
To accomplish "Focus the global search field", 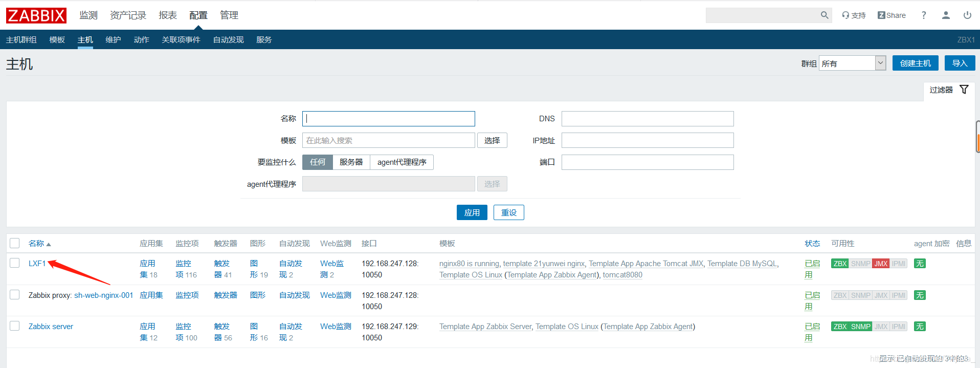I will pos(762,15).
